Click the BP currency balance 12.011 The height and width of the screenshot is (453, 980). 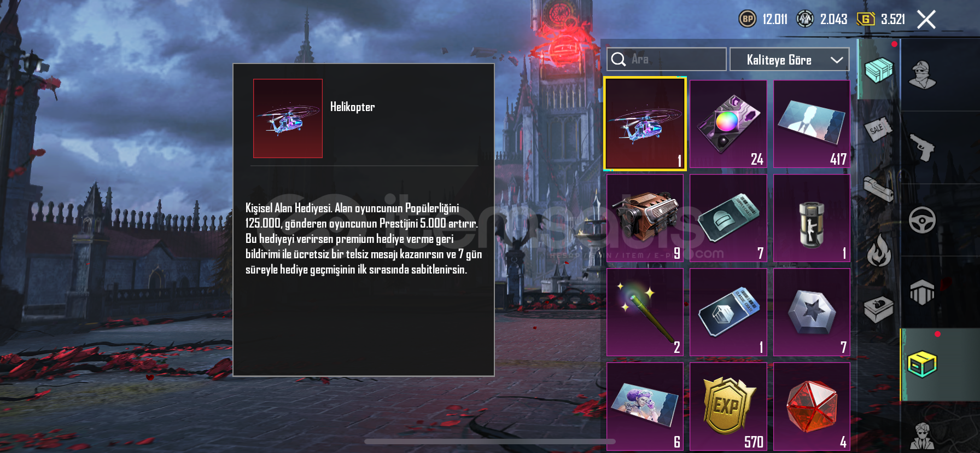click(763, 19)
